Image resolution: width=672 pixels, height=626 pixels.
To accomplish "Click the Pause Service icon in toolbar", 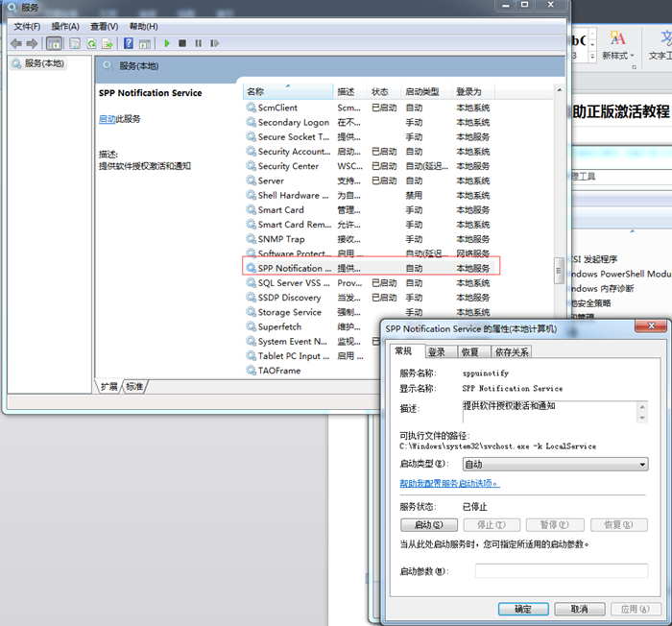I will (x=198, y=43).
